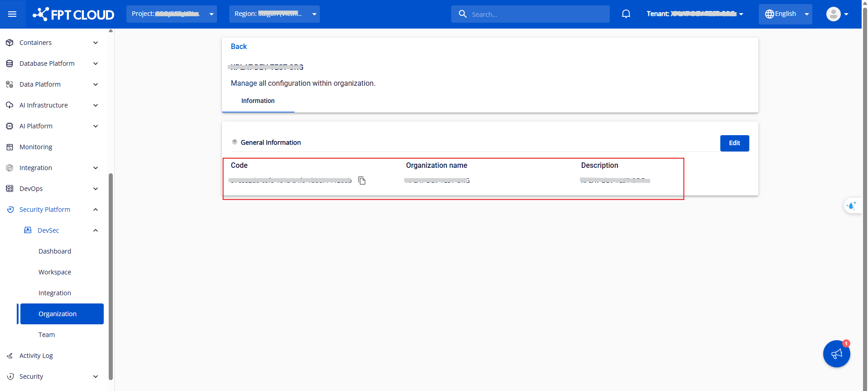Click the Back link
The height and width of the screenshot is (391, 868).
[x=239, y=46]
